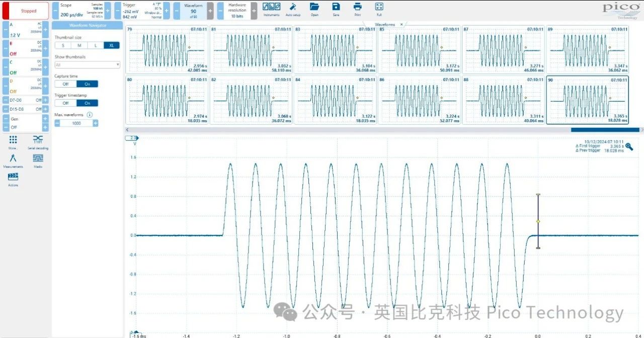Screen dimensions: 644x338
Task: Open channel C settings
Action: tap(25, 67)
